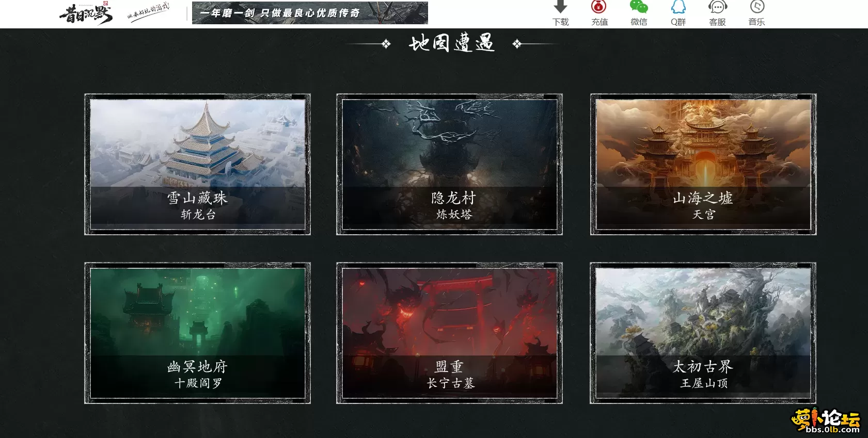This screenshot has width=868, height=438.
Task: Click the 微信 WeChat icon
Action: point(639,7)
